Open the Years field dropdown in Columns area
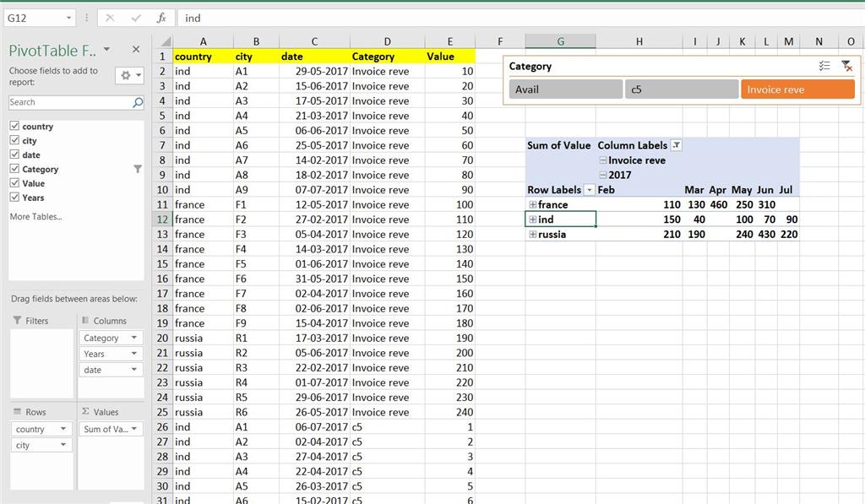The width and height of the screenshot is (865, 504). click(134, 354)
